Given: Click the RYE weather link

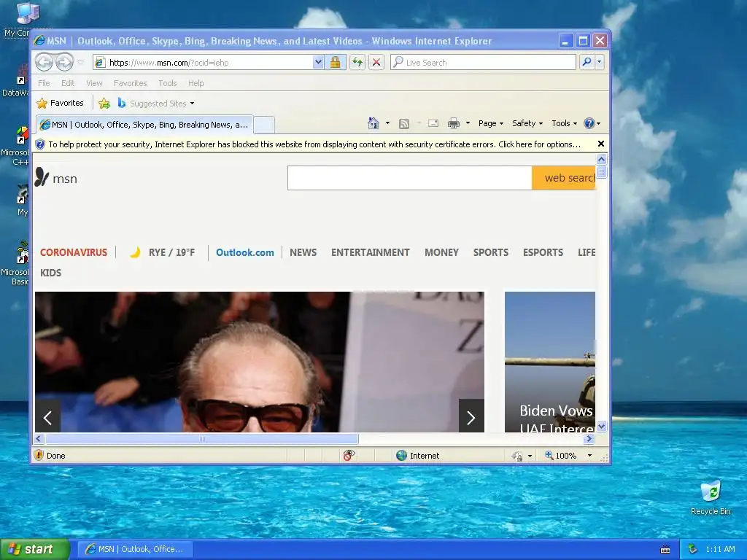Looking at the screenshot, I should point(163,252).
